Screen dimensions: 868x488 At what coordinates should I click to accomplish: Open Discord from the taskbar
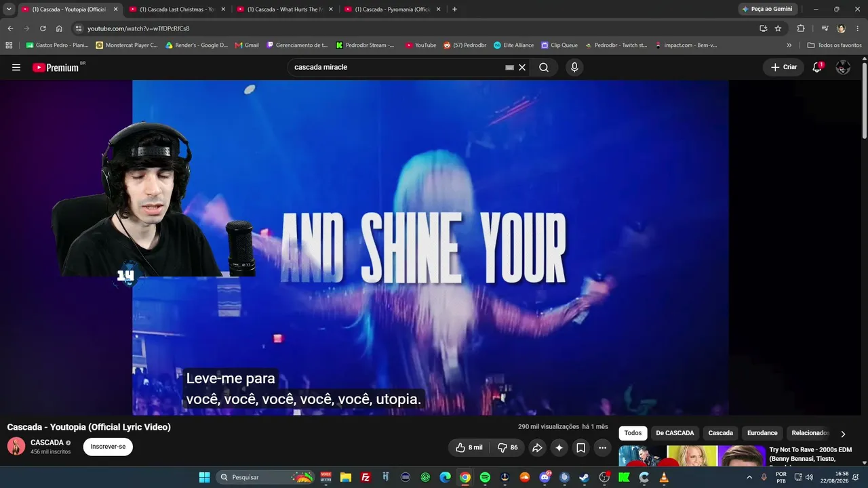(545, 477)
